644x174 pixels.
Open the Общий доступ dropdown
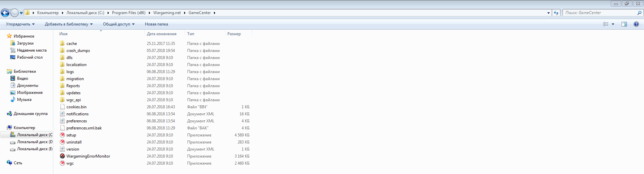pyautogui.click(x=118, y=24)
